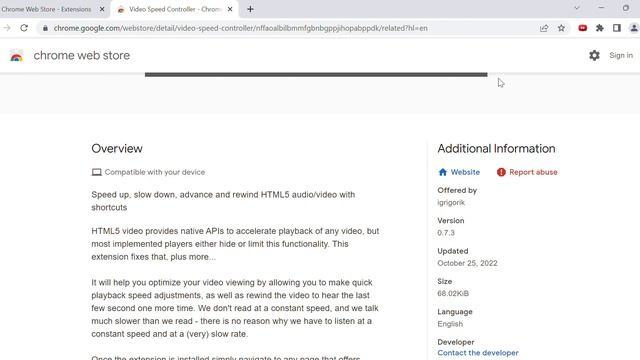Viewport: 640px width, 360px height.
Task: Open the Contact the developer link
Action: coord(478,353)
